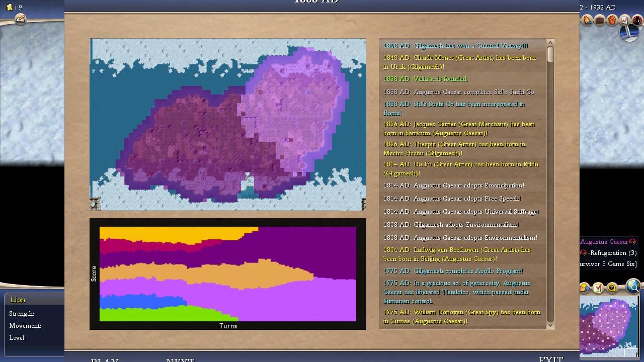This screenshot has width=644, height=362.
Task: Click Augustus Caesar in the scoreboard
Action: [604, 242]
